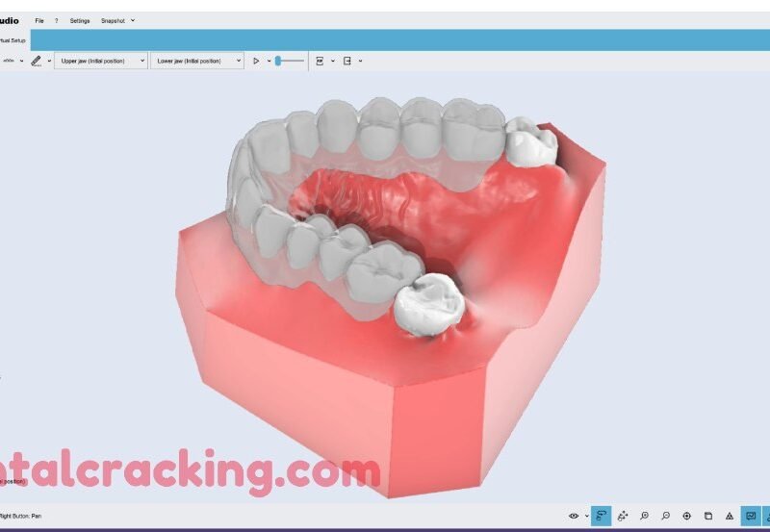Expand the Snapshot dropdown arrow
The width and height of the screenshot is (770, 532).
(x=133, y=20)
